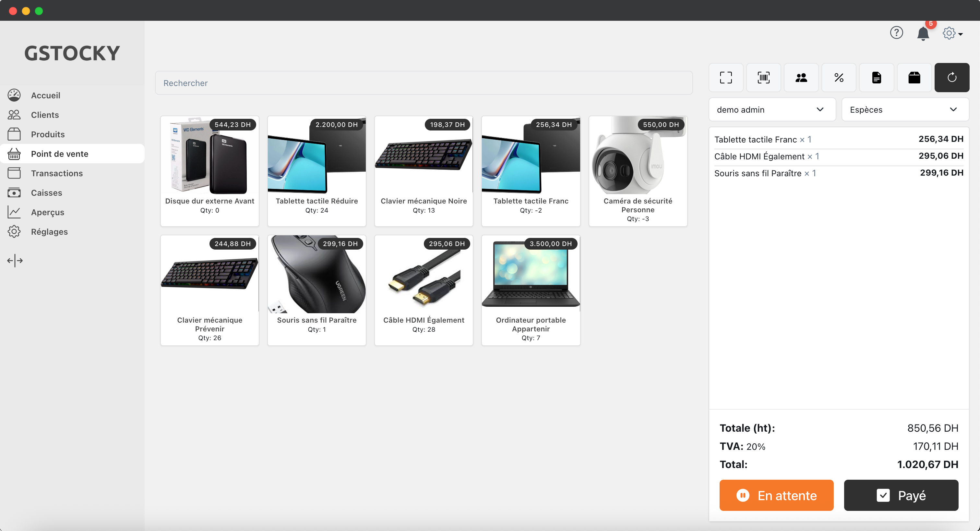980x531 pixels.
Task: Click the fullscreen toggle icon
Action: tap(725, 78)
